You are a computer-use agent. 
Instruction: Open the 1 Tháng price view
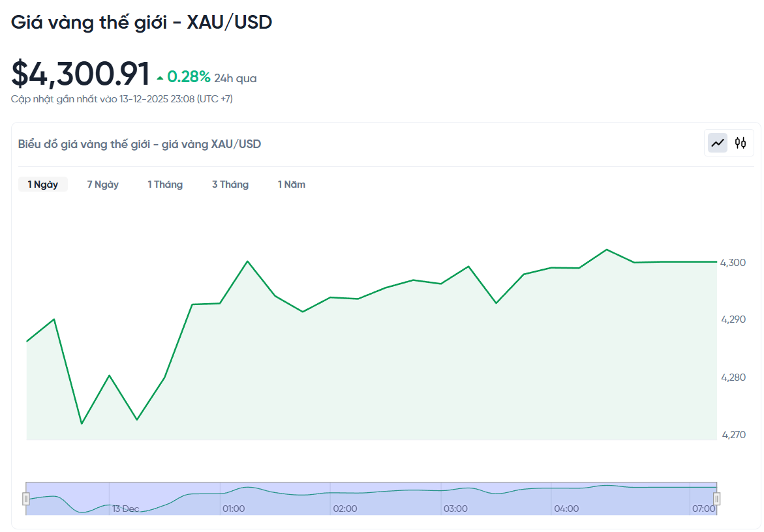[165, 184]
